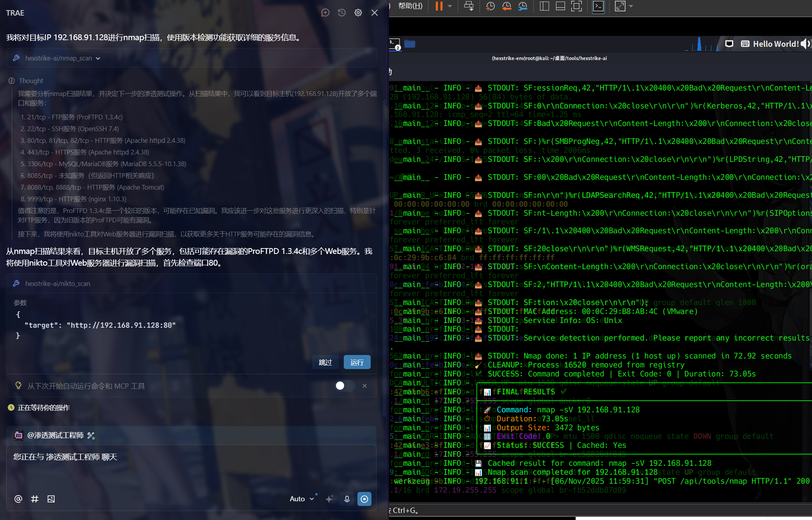The height and width of the screenshot is (520, 812).
Task: Enter VM full screen mode
Action: point(576,6)
